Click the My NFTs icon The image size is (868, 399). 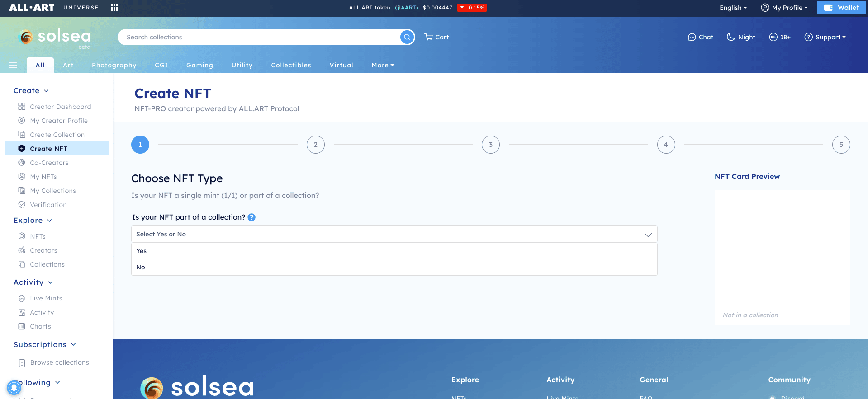click(x=22, y=177)
